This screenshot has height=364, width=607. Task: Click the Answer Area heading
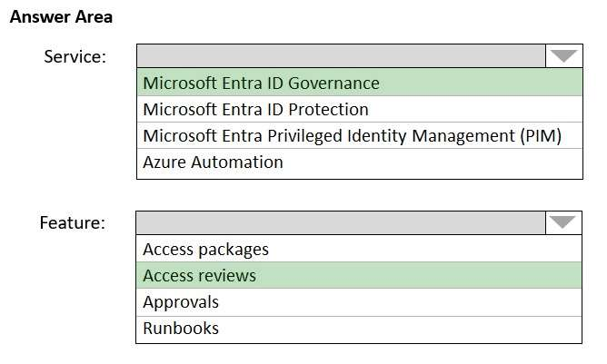[61, 17]
